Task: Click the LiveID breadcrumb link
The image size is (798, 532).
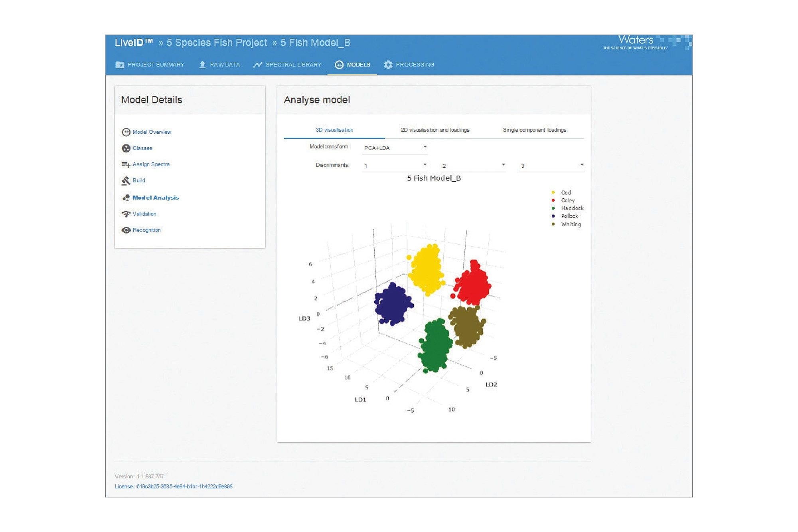Action: click(134, 42)
